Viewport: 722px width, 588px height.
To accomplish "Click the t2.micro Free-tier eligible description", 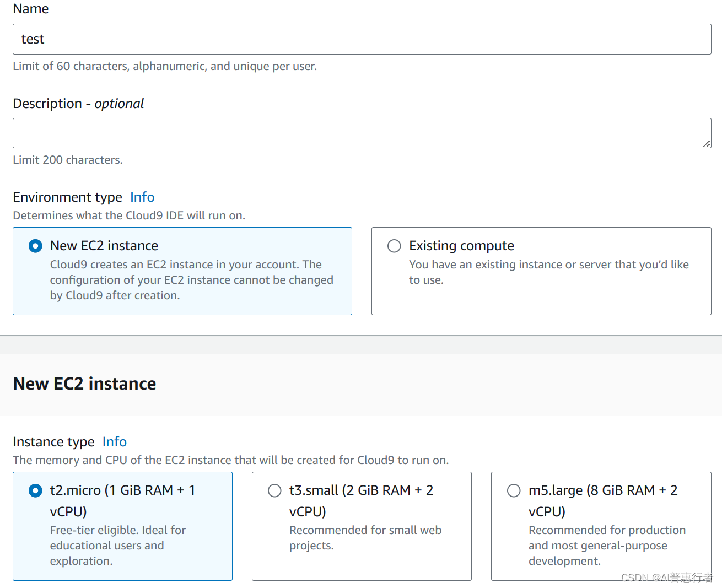I will point(117,546).
